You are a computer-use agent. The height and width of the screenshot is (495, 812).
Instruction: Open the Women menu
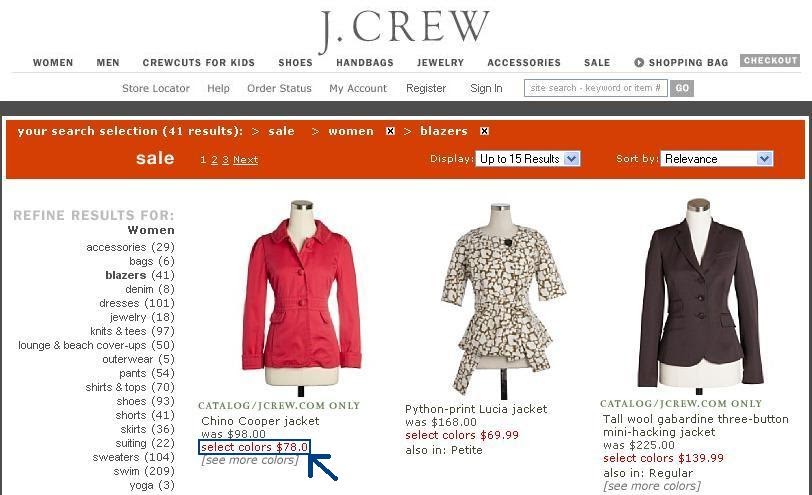[x=53, y=63]
